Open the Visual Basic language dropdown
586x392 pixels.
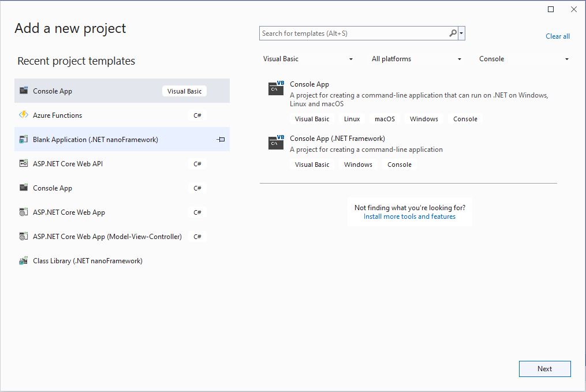point(308,59)
